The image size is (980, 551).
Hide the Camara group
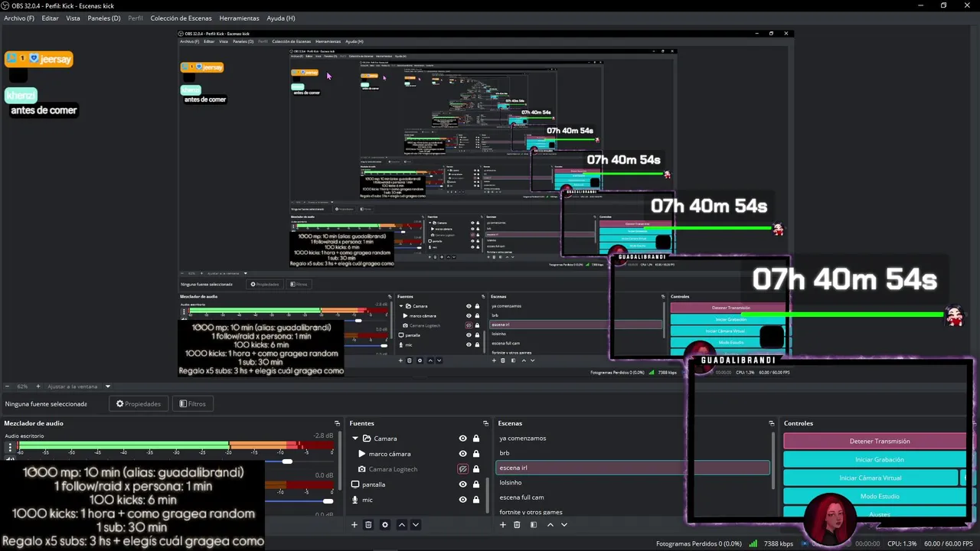pos(462,439)
